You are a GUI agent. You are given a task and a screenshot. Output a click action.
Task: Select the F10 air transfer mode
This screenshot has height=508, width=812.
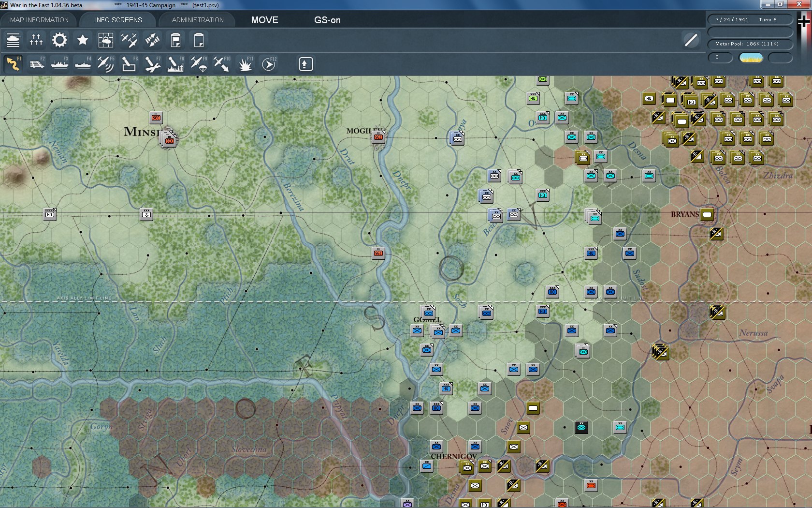tap(222, 64)
